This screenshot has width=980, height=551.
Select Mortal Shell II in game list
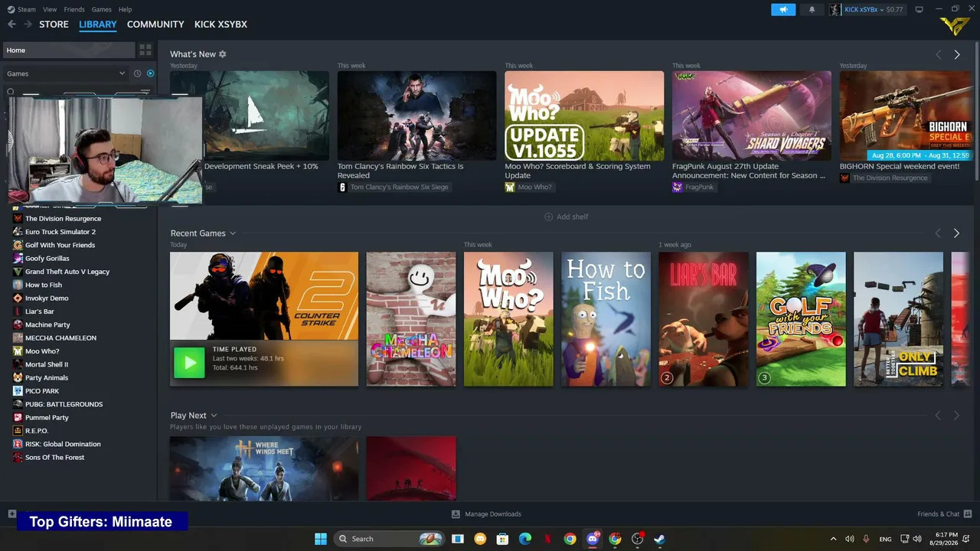(x=47, y=364)
